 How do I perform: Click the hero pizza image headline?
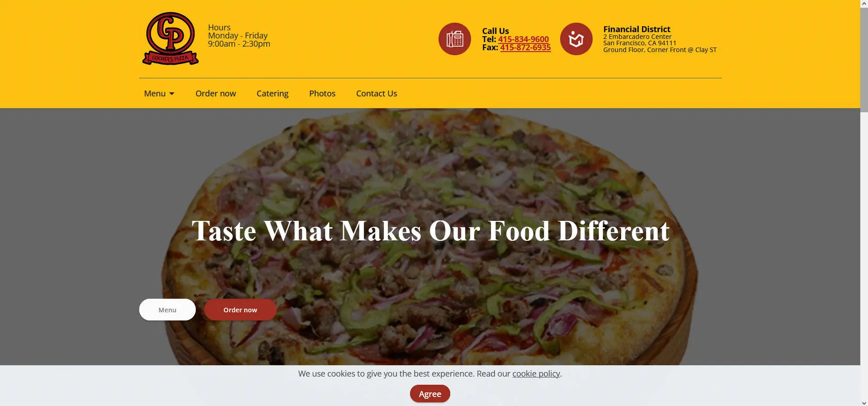pos(430,231)
